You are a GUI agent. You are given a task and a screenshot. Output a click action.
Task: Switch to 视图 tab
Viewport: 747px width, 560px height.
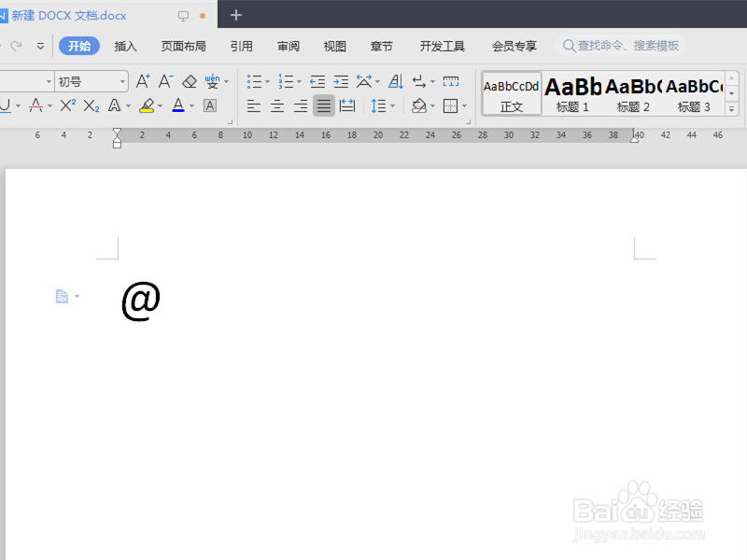tap(335, 46)
